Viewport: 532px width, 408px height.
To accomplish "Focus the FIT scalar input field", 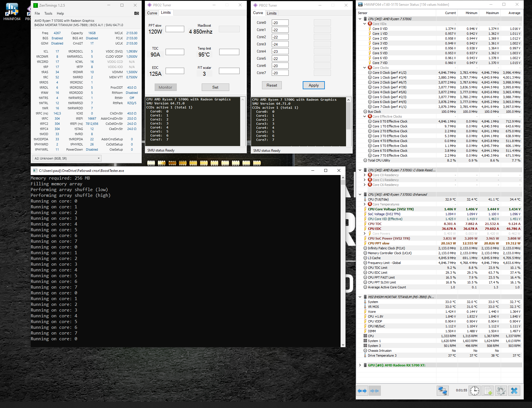I will click(229, 71).
